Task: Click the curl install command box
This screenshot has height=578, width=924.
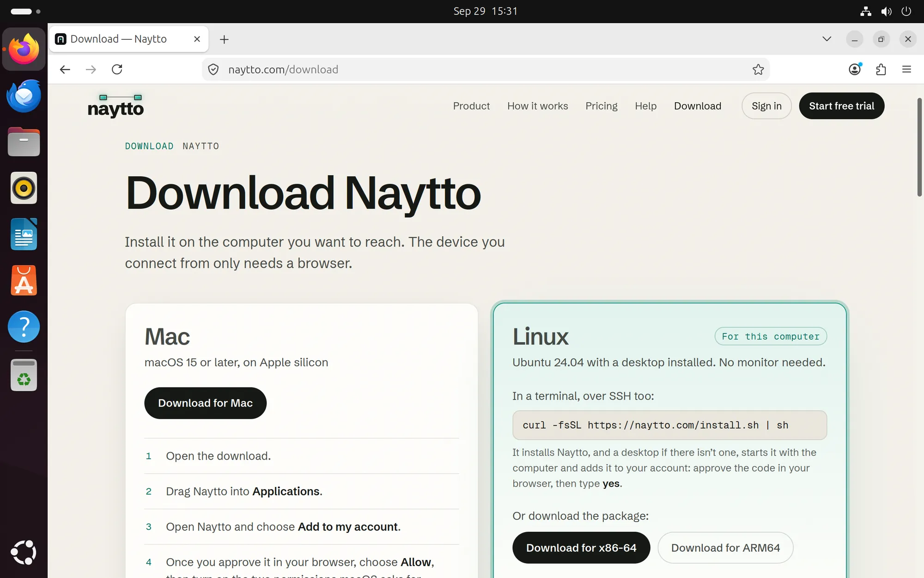Action: click(x=669, y=425)
